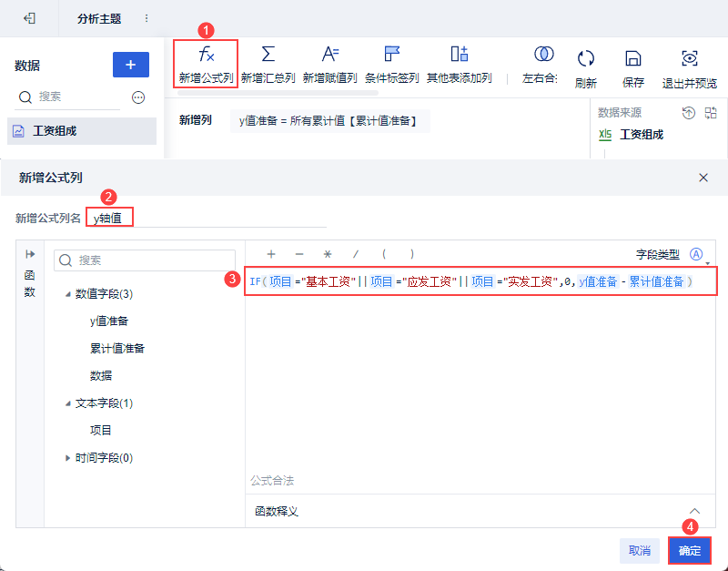Click the 刷新 refresh icon
This screenshot has width=728, height=571.
(x=585, y=58)
